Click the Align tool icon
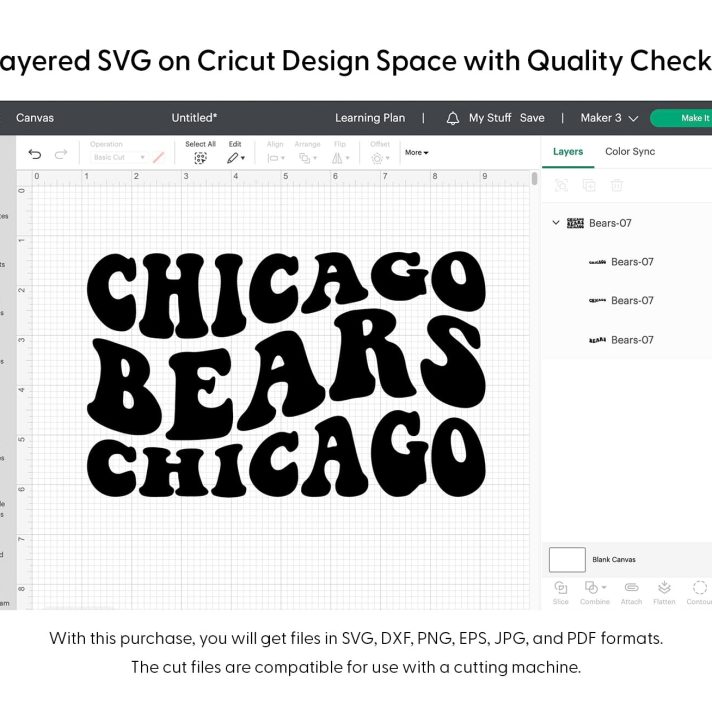This screenshot has height=712, width=712. (x=273, y=158)
